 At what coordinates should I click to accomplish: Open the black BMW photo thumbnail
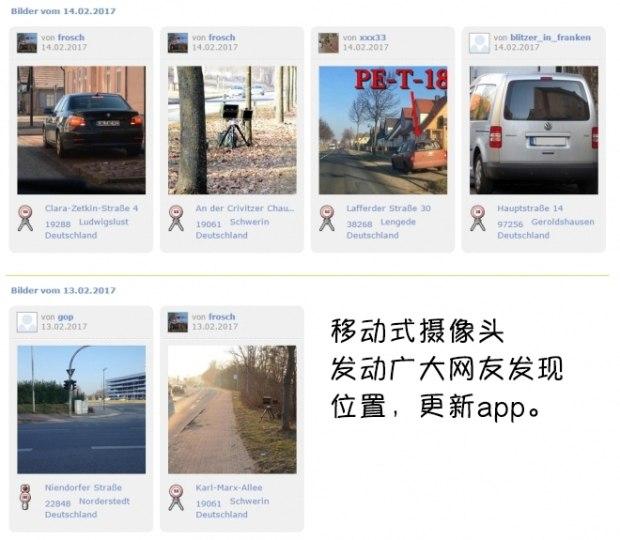pyautogui.click(x=81, y=130)
